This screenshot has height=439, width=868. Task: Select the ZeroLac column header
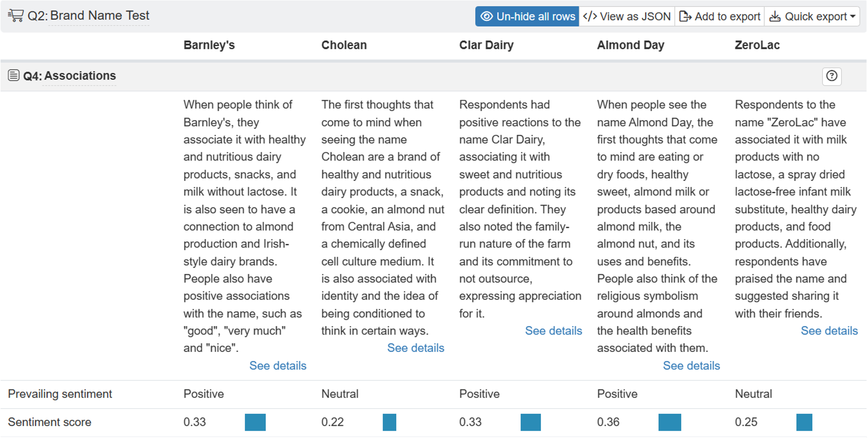[x=757, y=45]
